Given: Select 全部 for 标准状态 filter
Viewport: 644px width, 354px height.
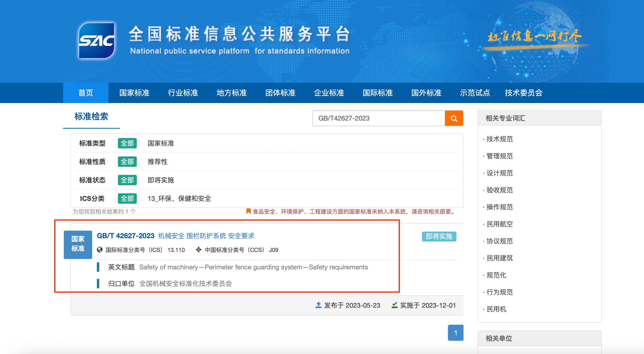Looking at the screenshot, I should click(x=127, y=180).
